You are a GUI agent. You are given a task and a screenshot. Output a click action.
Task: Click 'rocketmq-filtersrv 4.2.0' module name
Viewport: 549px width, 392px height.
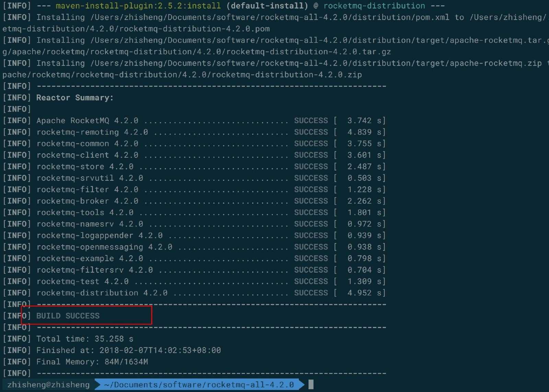pyautogui.click(x=95, y=270)
